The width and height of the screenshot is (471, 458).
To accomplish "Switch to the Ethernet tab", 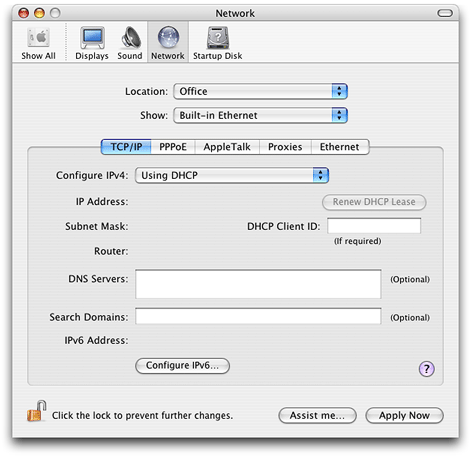I will tap(340, 147).
